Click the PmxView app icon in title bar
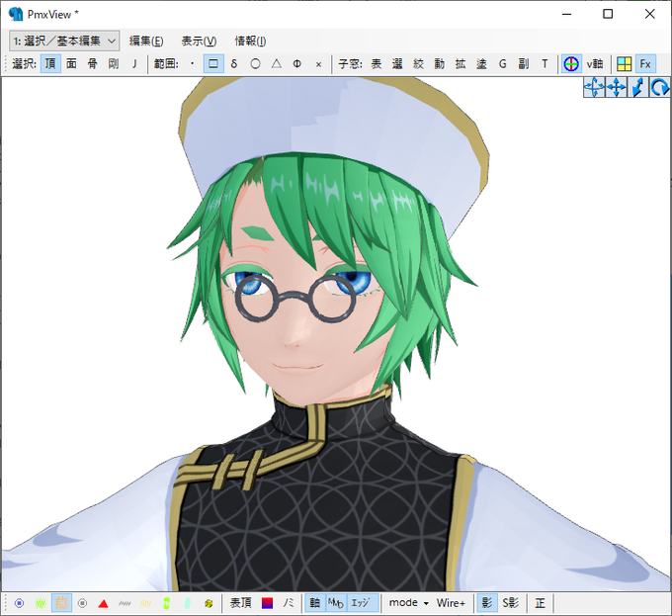Viewport: 672px width, 616px height. click(16, 14)
